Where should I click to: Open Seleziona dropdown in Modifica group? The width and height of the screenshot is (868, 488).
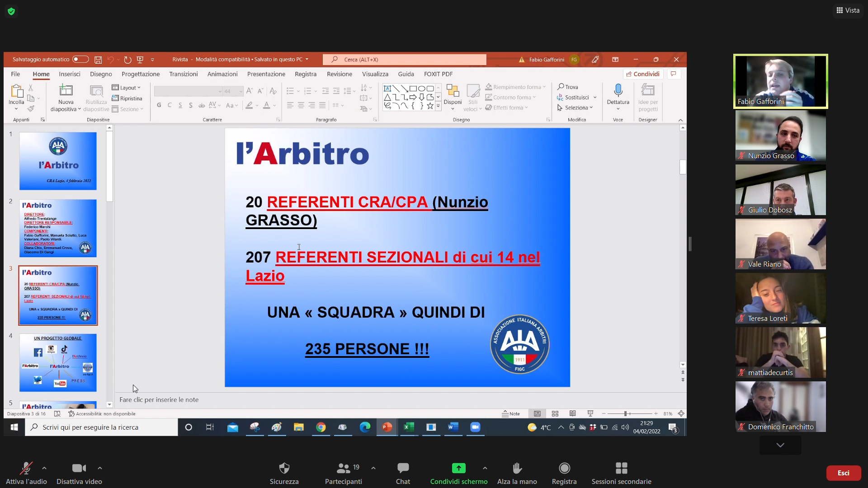(x=575, y=108)
